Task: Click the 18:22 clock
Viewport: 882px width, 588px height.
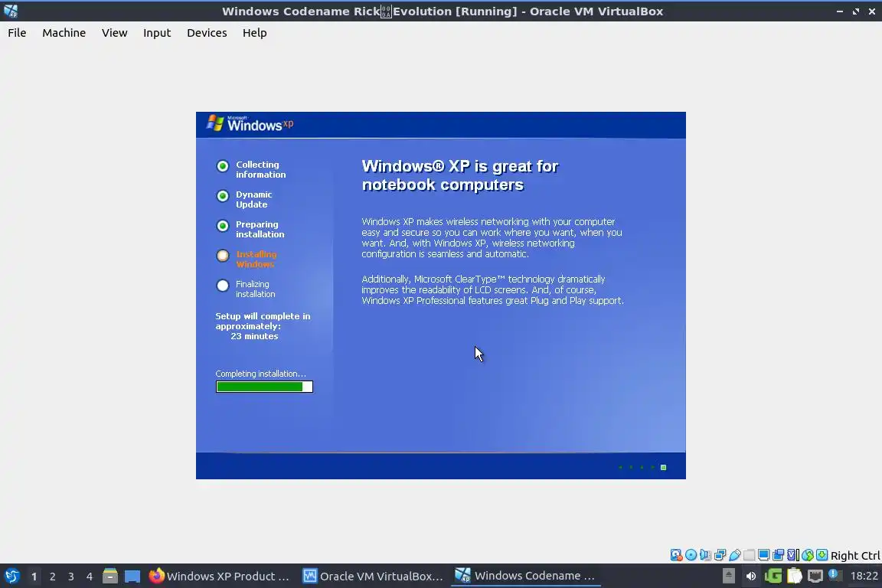Action: (x=864, y=576)
